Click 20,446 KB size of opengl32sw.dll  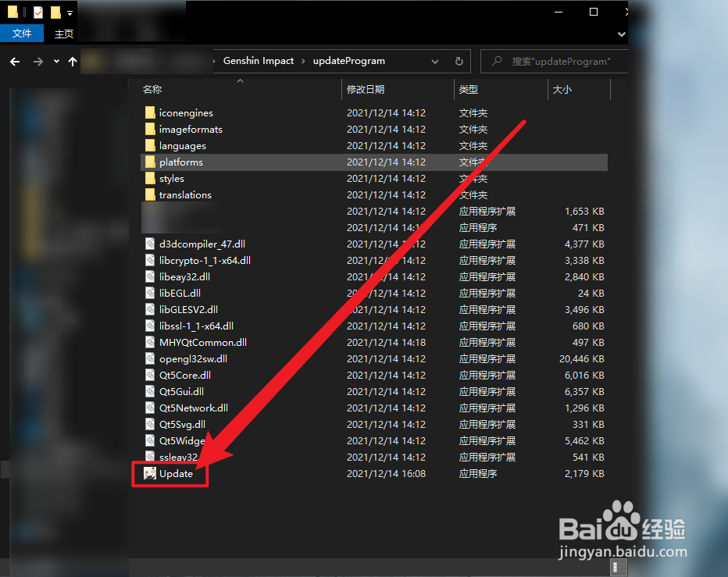click(x=582, y=359)
